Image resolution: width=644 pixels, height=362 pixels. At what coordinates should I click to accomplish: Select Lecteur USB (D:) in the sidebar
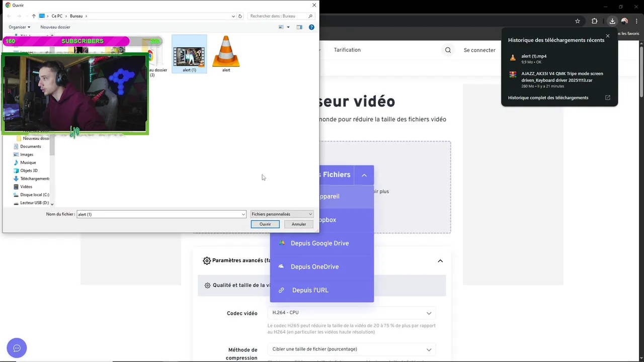click(x=34, y=203)
